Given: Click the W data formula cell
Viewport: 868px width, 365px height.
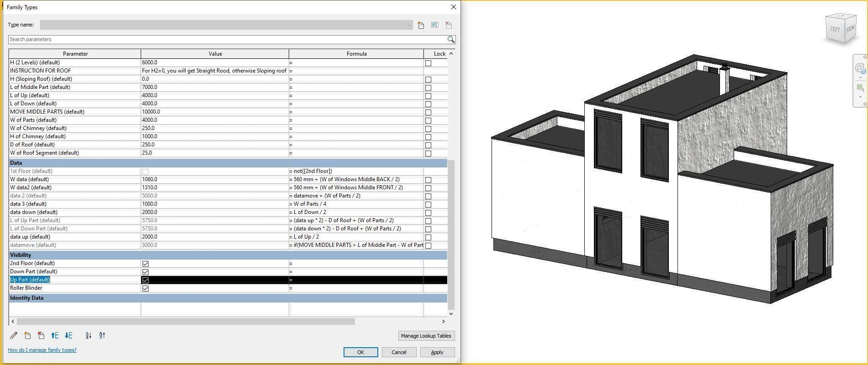Looking at the screenshot, I should point(356,179).
